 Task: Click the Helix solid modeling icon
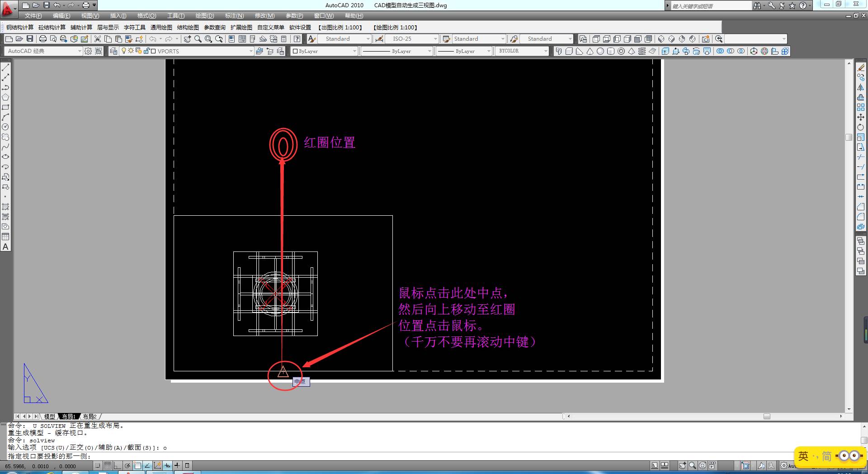click(642, 51)
